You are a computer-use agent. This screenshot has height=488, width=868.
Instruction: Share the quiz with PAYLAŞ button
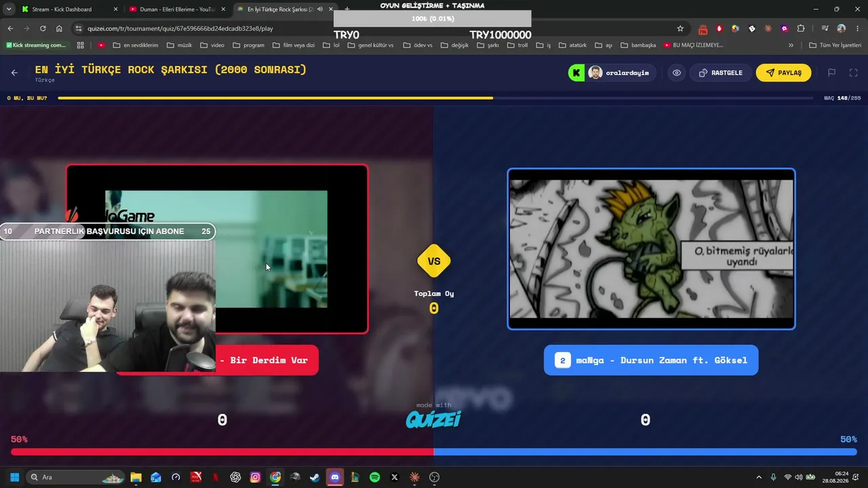coord(783,73)
